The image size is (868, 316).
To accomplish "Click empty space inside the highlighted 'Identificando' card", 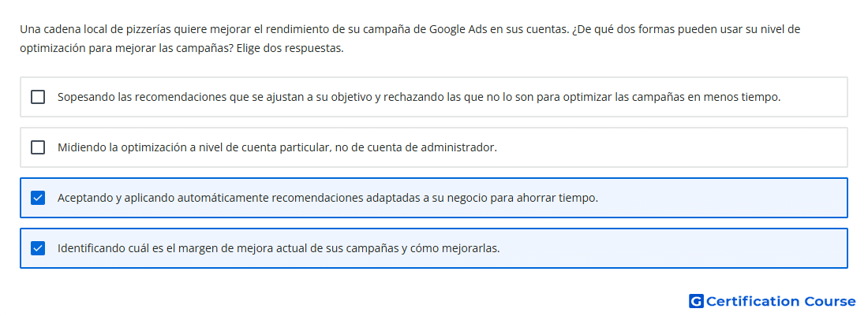I will point(664,248).
